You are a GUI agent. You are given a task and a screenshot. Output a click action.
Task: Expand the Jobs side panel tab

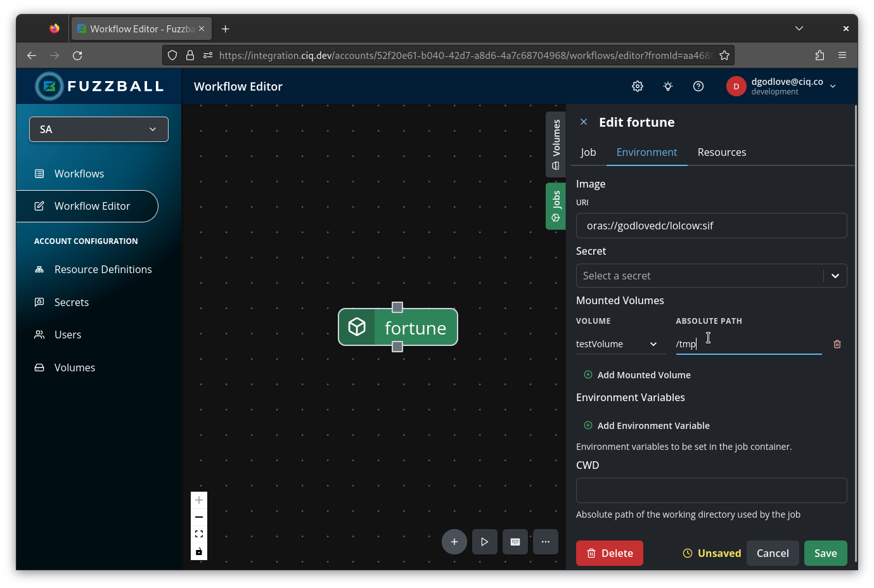tap(556, 206)
